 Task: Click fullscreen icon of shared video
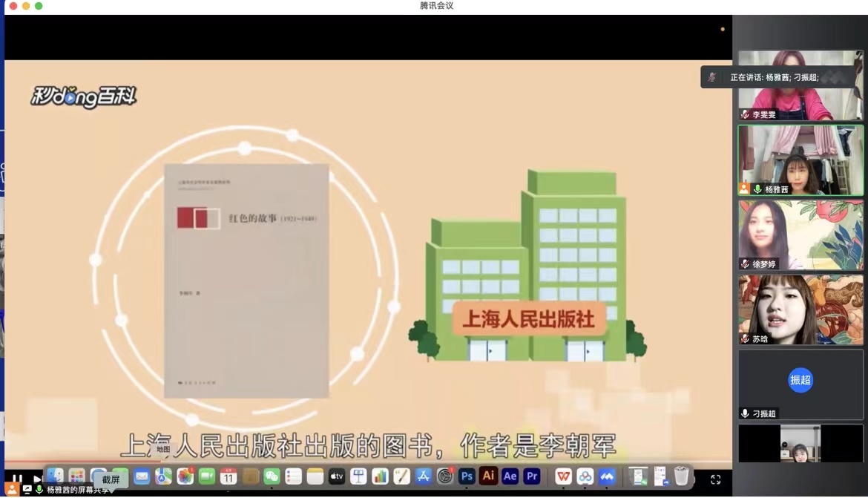click(x=716, y=479)
